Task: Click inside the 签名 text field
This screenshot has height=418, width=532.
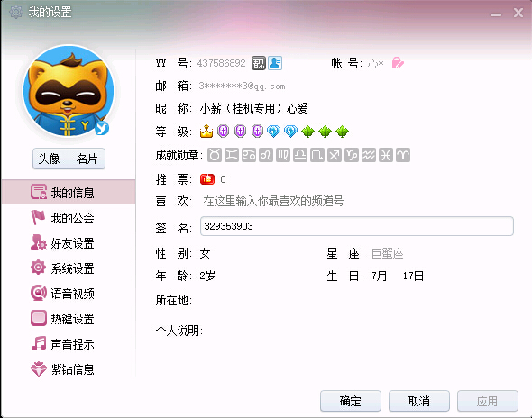Action: [356, 226]
